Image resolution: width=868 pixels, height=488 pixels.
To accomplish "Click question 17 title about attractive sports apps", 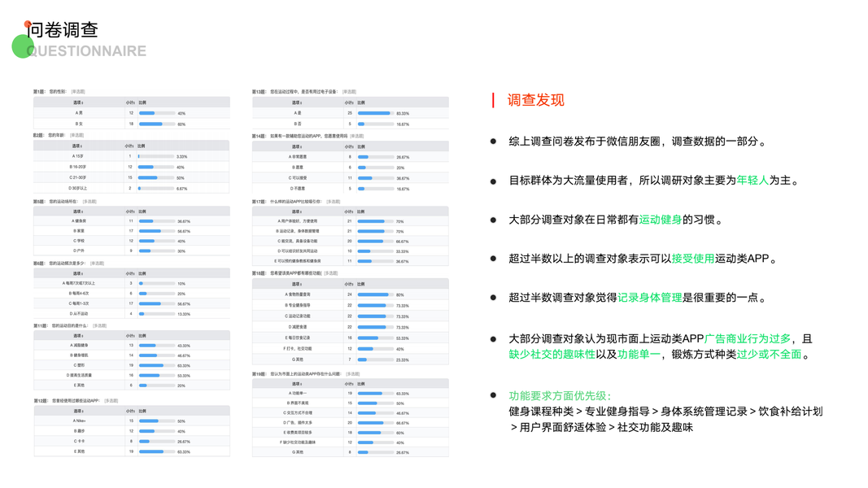I will click(296, 202).
